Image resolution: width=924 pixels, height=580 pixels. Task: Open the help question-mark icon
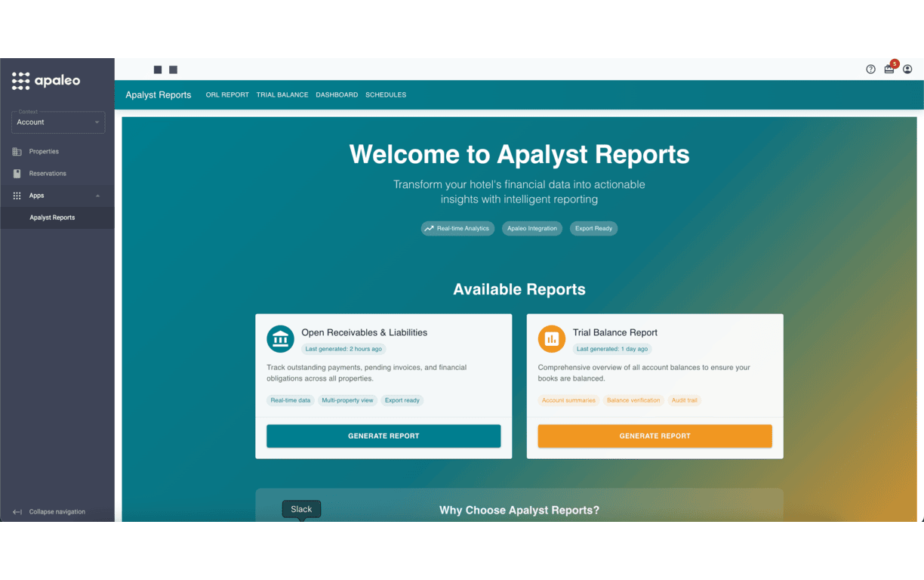click(x=870, y=69)
